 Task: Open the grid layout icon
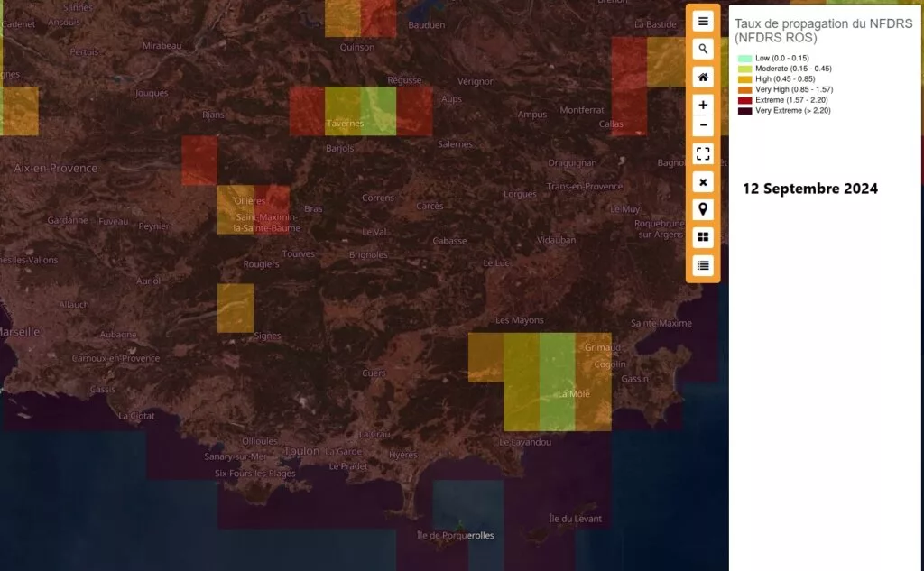(x=703, y=237)
